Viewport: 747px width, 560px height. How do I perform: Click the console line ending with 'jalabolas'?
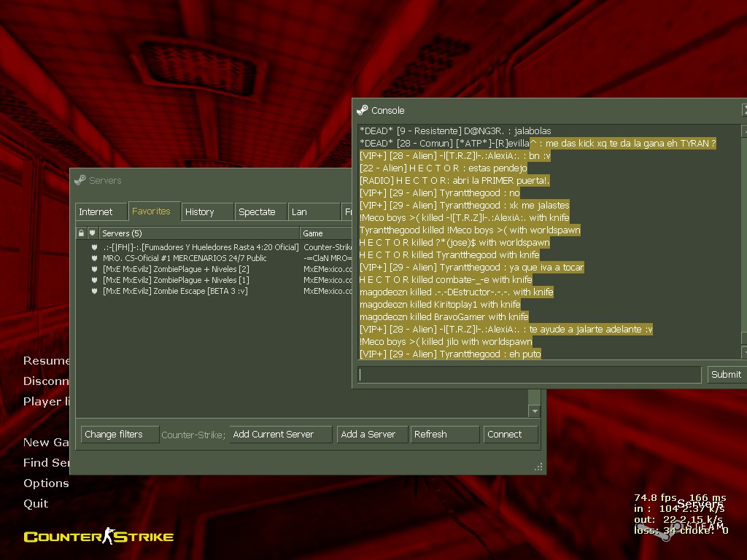pos(455,131)
